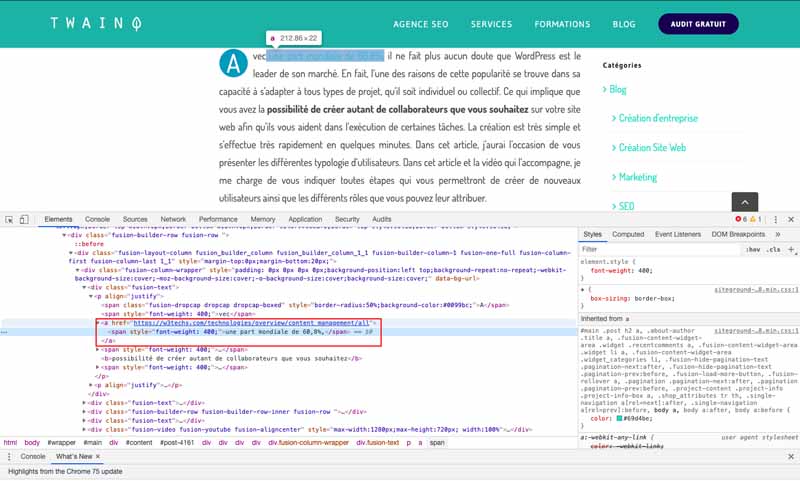Click the w3techs.com href link
The height and width of the screenshot is (481, 800).
[x=251, y=323]
